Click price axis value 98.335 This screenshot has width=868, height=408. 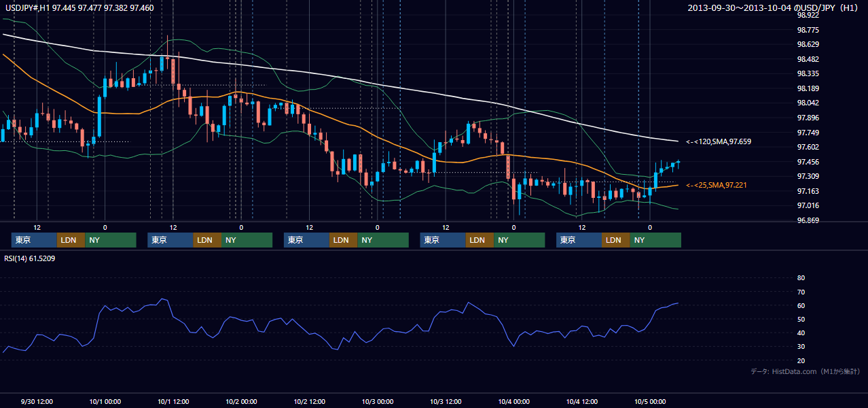click(808, 73)
